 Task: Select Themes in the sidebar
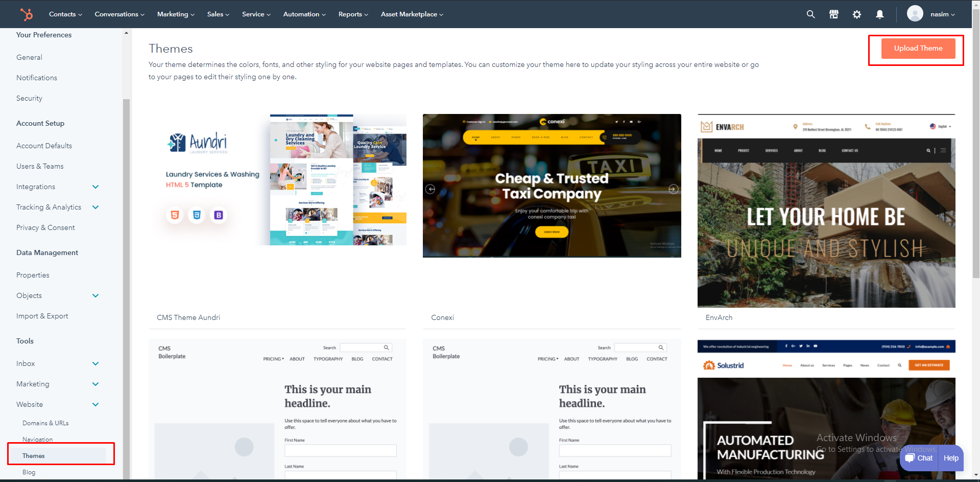pos(34,456)
